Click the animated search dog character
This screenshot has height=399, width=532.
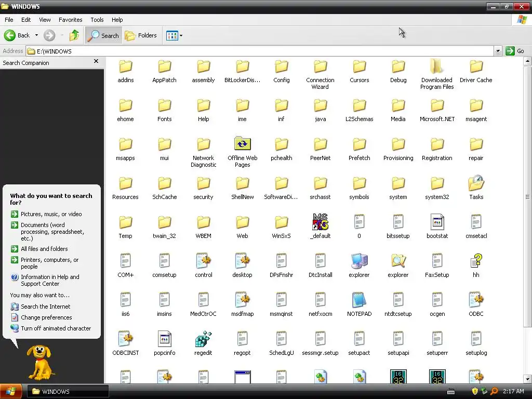click(39, 362)
